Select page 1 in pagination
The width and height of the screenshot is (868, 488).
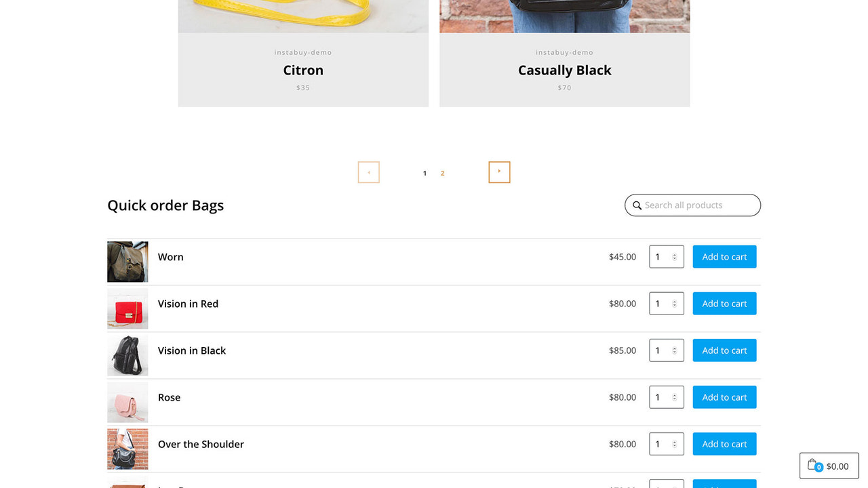[x=425, y=173]
